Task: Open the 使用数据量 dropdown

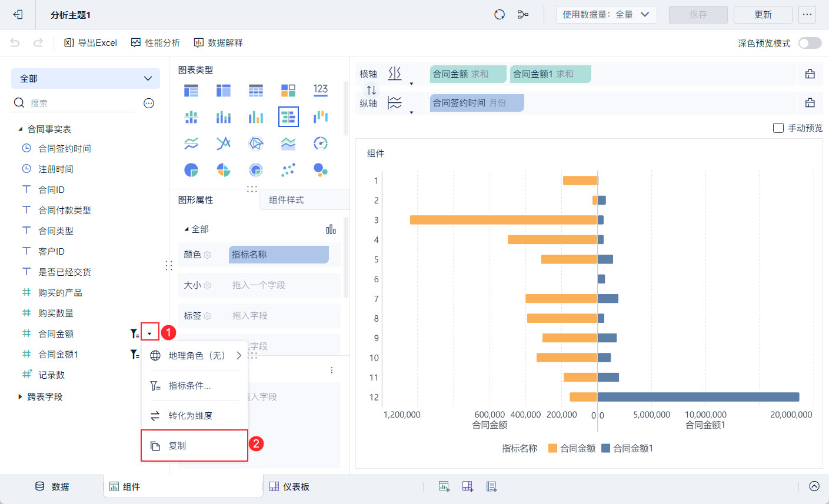Action: (606, 15)
